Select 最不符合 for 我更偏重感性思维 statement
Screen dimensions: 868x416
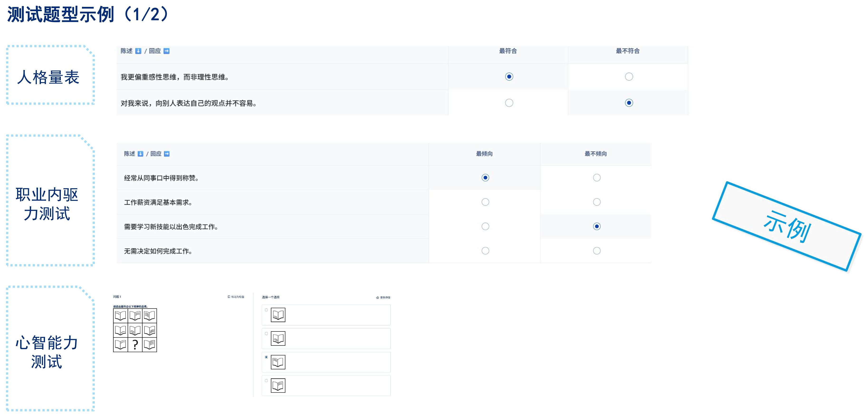(629, 77)
